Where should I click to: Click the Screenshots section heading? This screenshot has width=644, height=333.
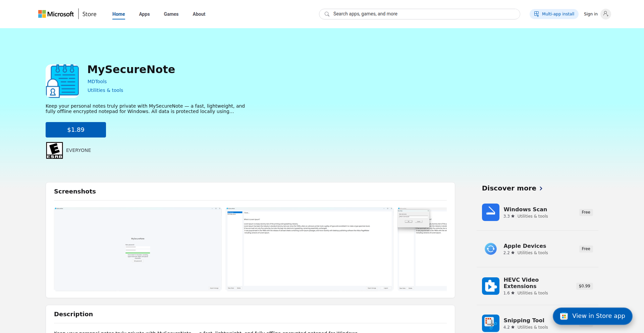75,191
